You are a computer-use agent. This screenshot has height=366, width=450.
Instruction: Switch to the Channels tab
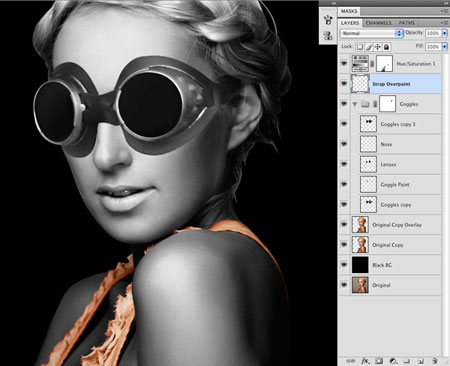click(x=378, y=23)
